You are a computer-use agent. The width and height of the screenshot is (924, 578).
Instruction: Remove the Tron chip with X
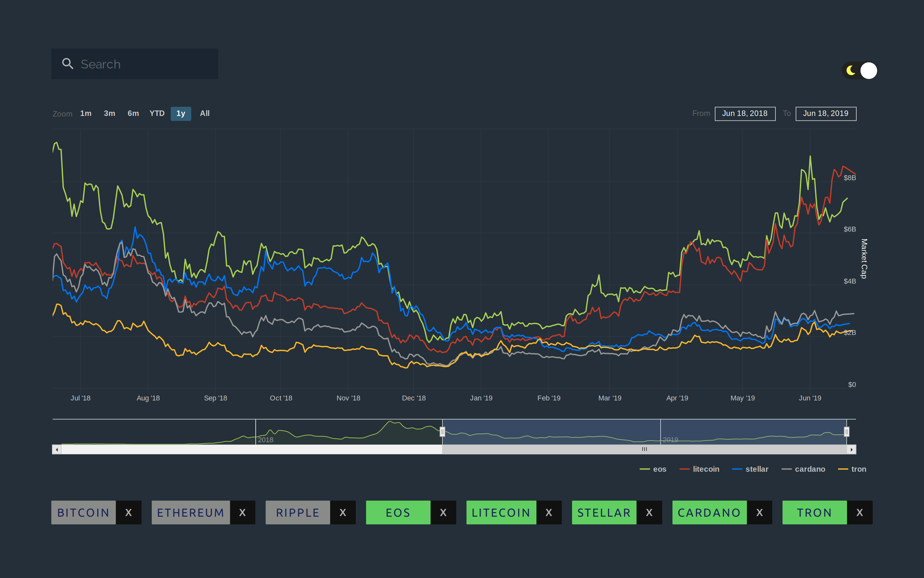860,512
